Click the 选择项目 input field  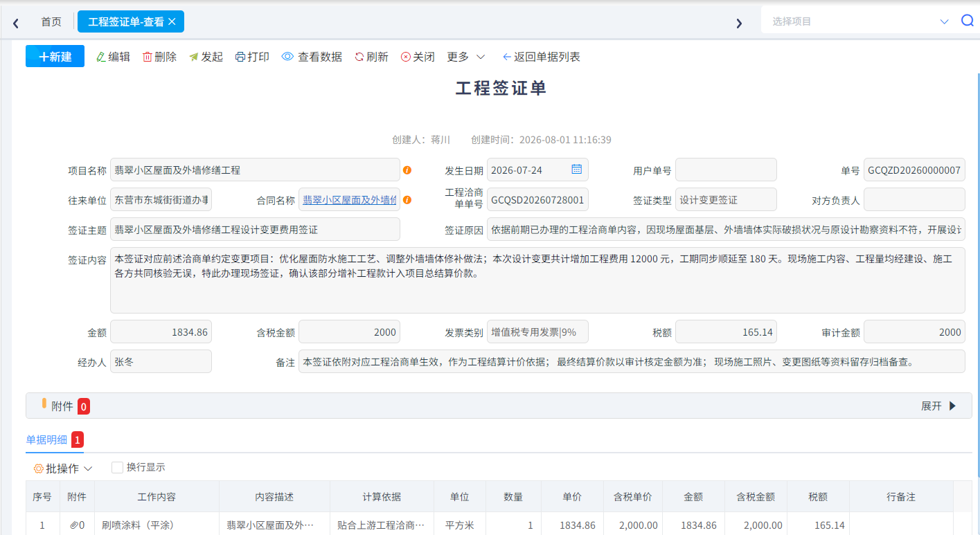(x=852, y=21)
